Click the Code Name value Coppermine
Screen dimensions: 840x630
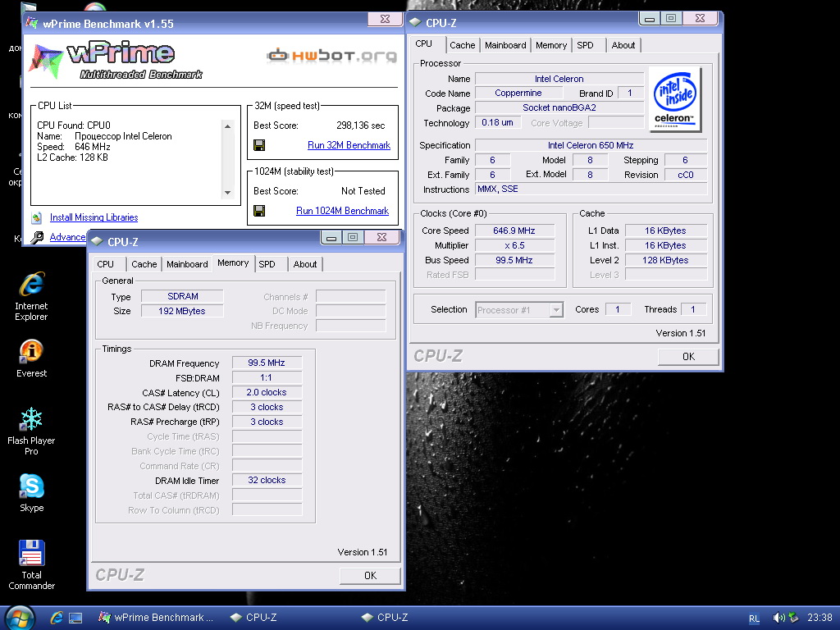pyautogui.click(x=518, y=94)
